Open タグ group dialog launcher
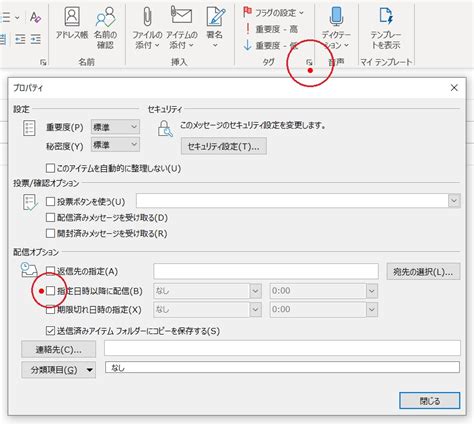Screen dimensions: 474x426 [x=309, y=62]
